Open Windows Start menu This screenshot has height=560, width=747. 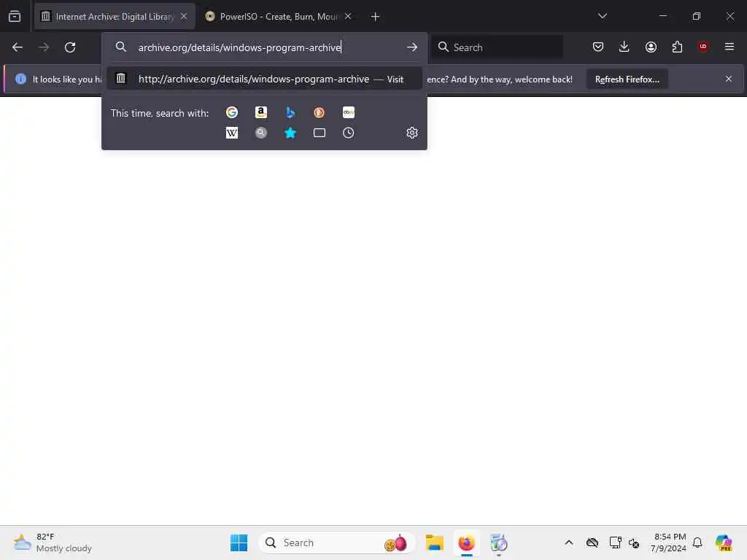pos(239,542)
